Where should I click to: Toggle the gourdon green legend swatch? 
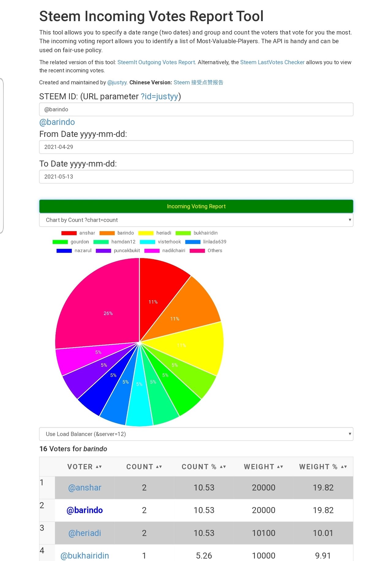click(x=60, y=242)
